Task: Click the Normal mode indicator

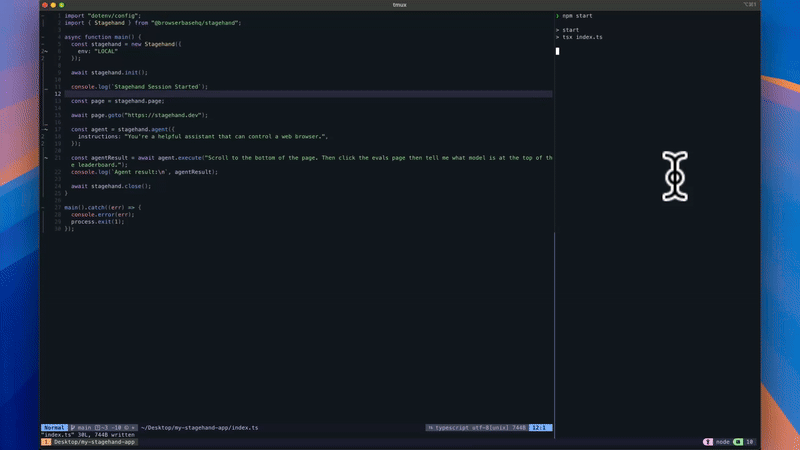Action: coord(54,428)
